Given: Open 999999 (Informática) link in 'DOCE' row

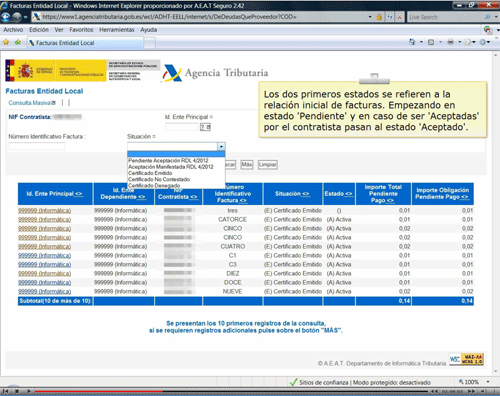Looking at the screenshot, I should click(44, 283).
